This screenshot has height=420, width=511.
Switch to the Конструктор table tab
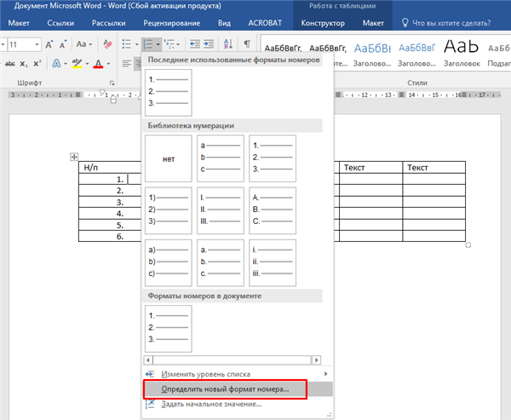tap(323, 23)
